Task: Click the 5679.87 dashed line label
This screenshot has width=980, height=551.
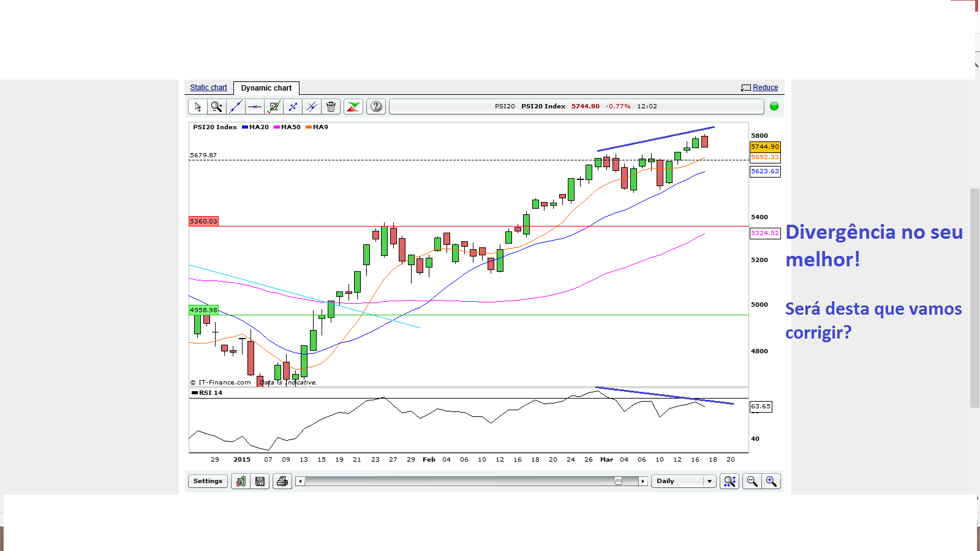Action: (203, 156)
